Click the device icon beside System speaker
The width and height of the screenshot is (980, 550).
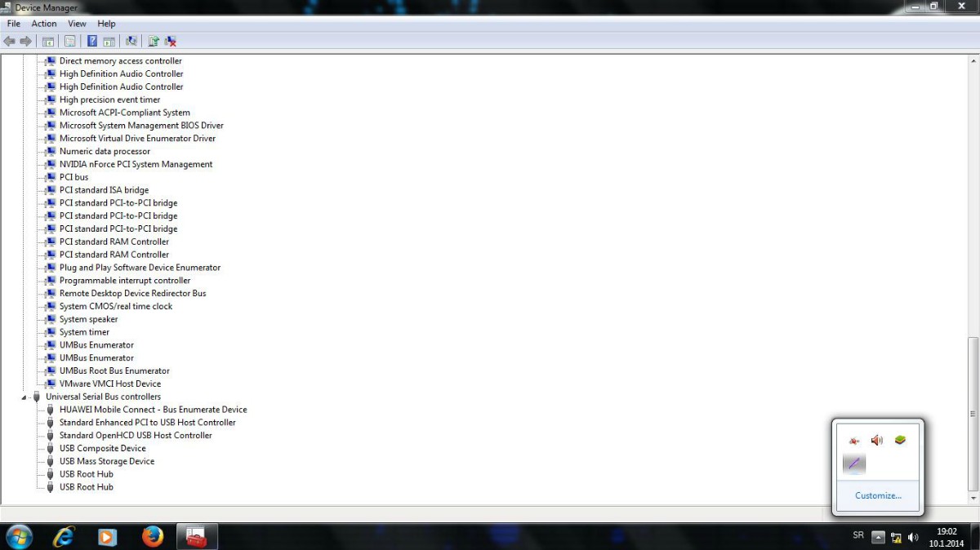[50, 319]
